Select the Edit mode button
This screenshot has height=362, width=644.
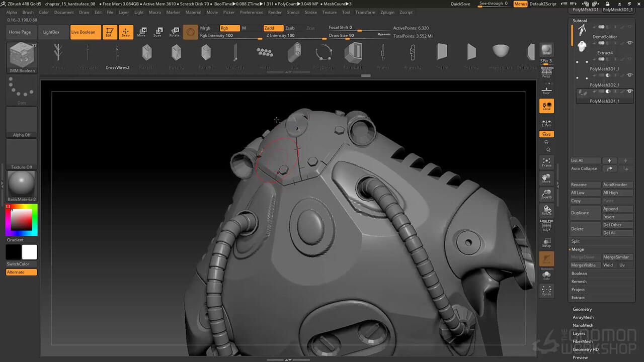point(109,32)
